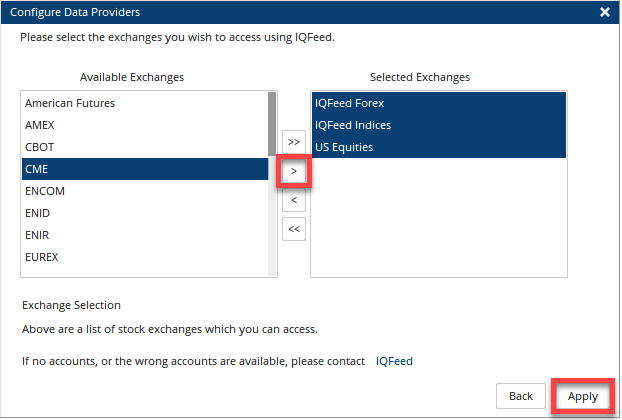Screen dimensions: 622x420
Task: Select US Equities in Selected Exchanges
Action: (439, 147)
